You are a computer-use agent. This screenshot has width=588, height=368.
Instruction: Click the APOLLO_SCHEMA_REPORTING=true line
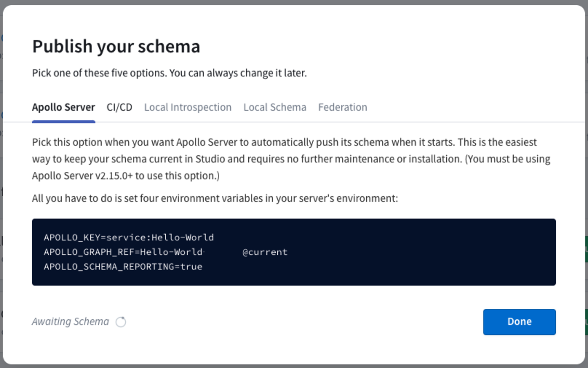[x=123, y=267]
